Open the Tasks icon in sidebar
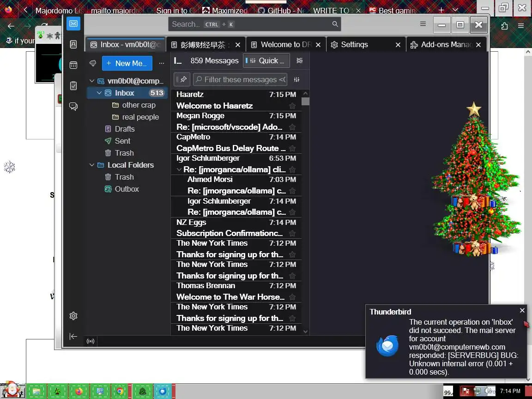The image size is (532, 399). (73, 85)
